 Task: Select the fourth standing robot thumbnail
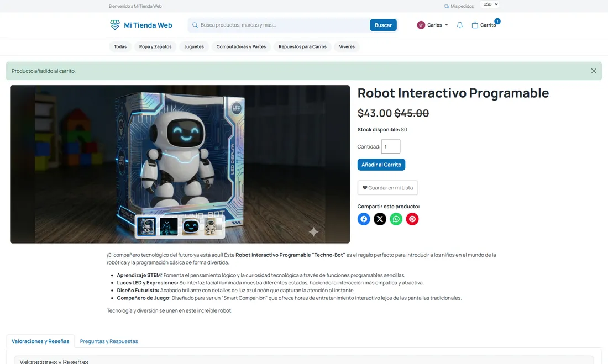(213, 226)
